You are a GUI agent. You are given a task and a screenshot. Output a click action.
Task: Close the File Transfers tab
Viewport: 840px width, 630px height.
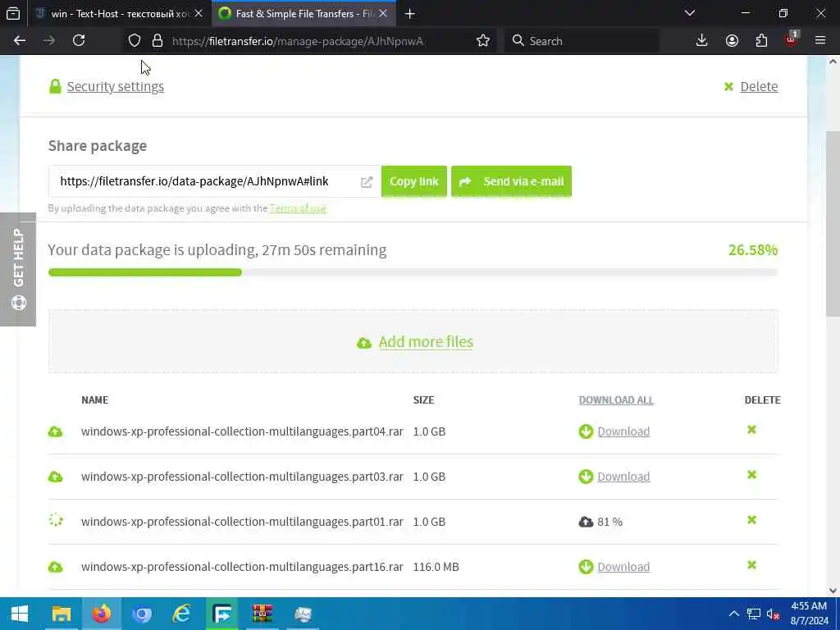coord(383,13)
